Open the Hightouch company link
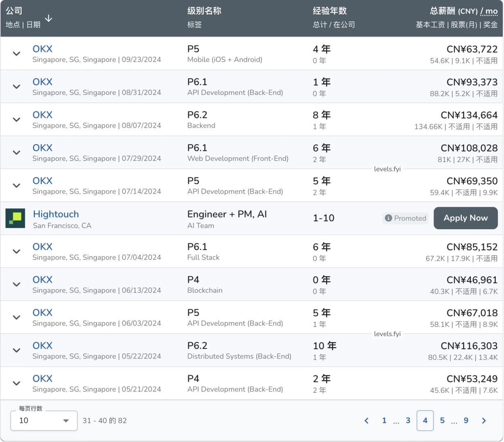504x442 pixels. pyautogui.click(x=56, y=214)
